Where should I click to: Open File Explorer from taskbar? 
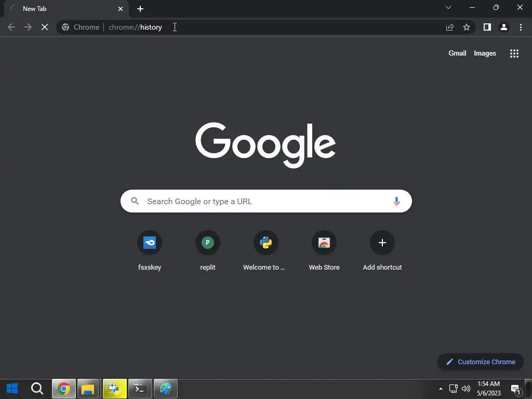click(x=88, y=389)
